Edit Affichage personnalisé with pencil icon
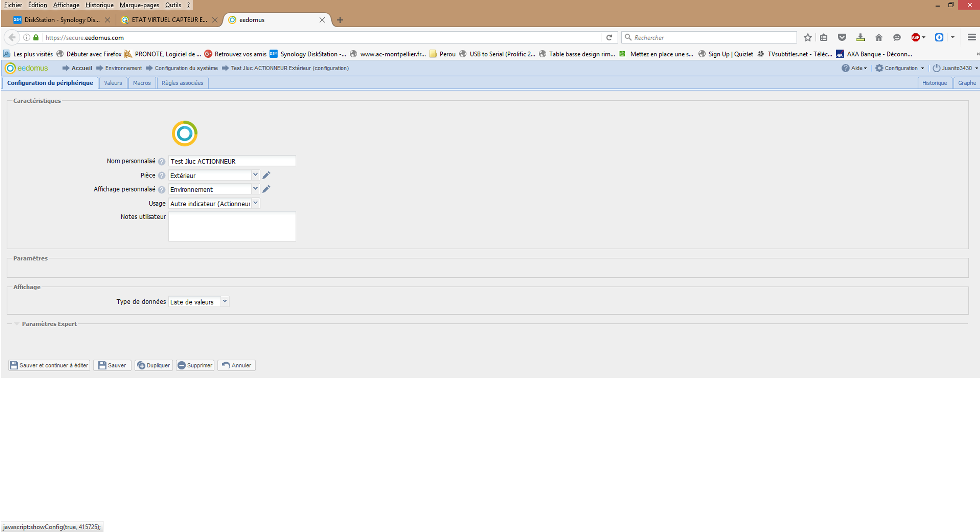Screen dimensions: 980x532 [266, 189]
